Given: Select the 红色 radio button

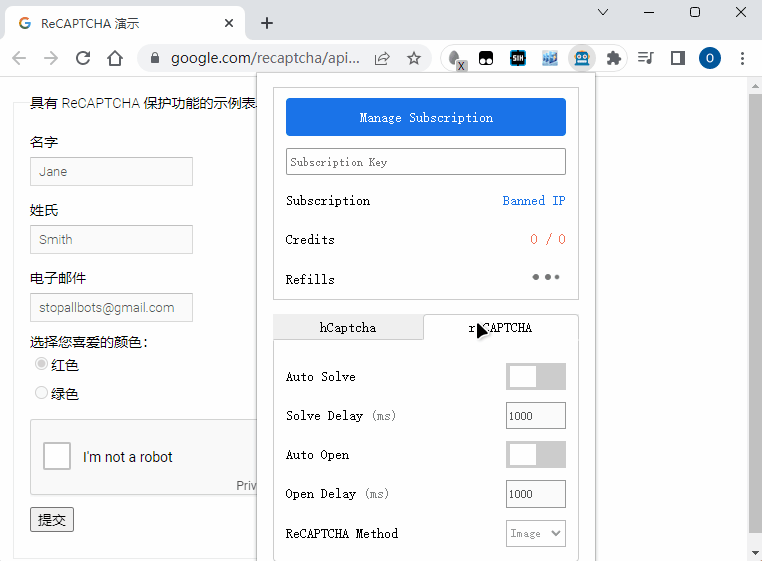Looking at the screenshot, I should [x=41, y=364].
